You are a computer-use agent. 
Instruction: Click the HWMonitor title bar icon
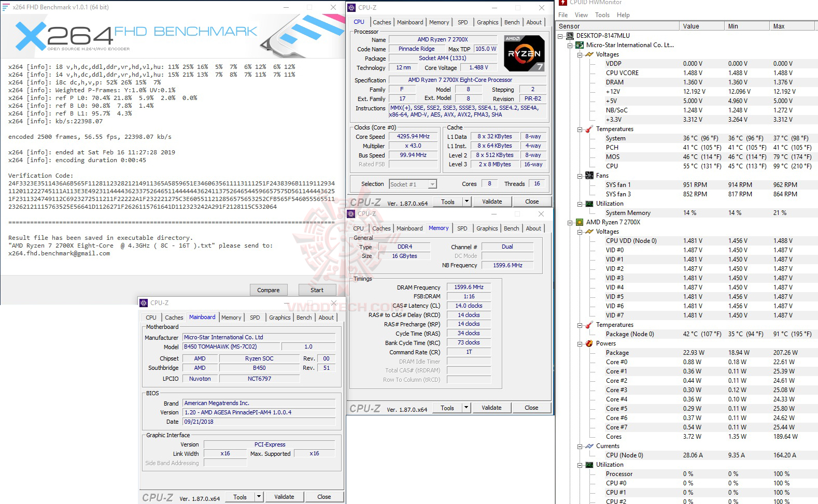(563, 2)
